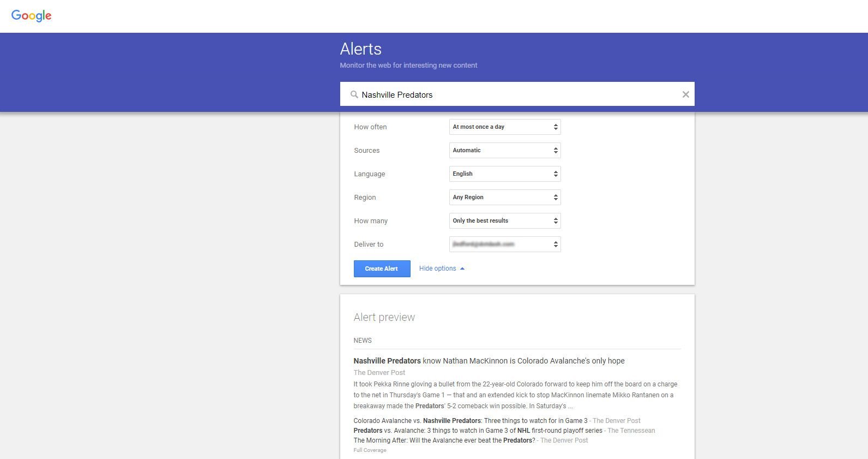Click the Google logo
This screenshot has height=459, width=868.
[32, 16]
